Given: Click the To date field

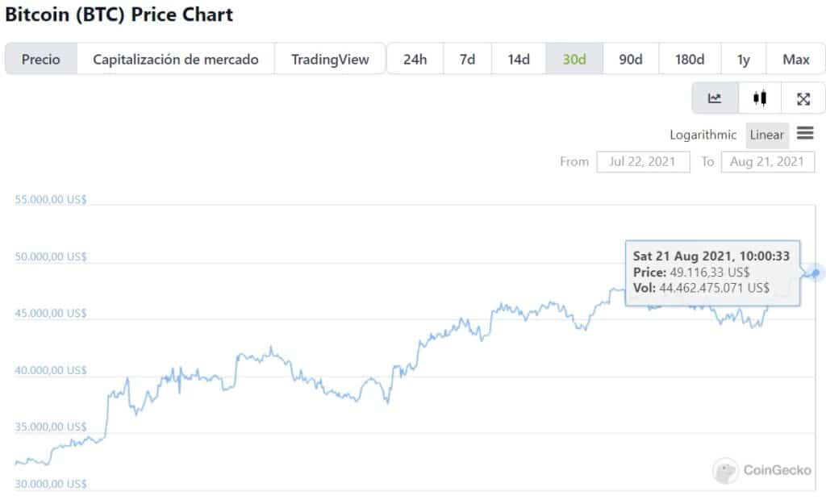Looking at the screenshot, I should [x=767, y=161].
